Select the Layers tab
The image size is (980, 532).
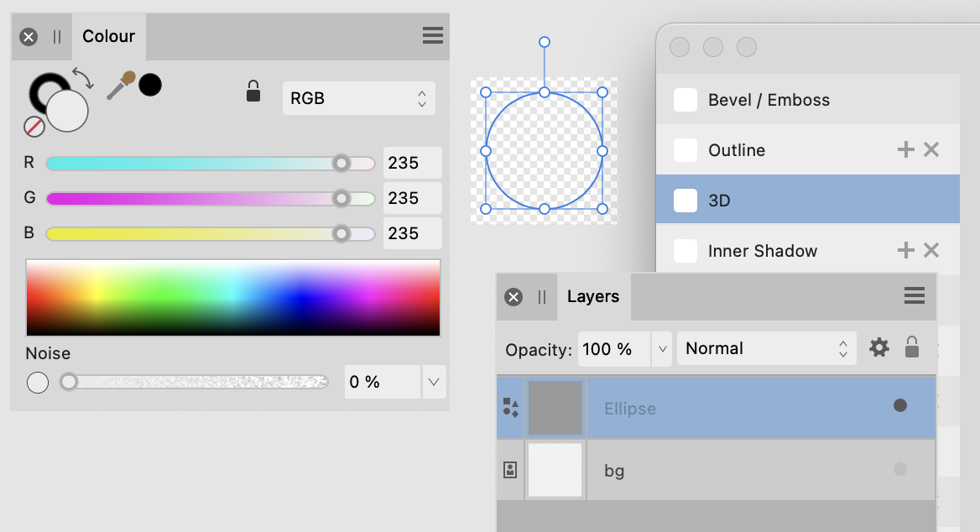coord(593,295)
